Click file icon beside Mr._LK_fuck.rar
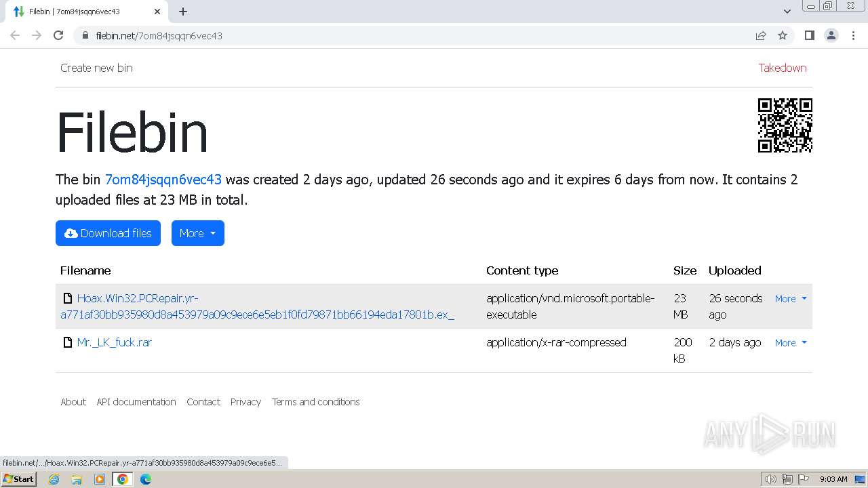This screenshot has height=488, width=868. point(67,342)
